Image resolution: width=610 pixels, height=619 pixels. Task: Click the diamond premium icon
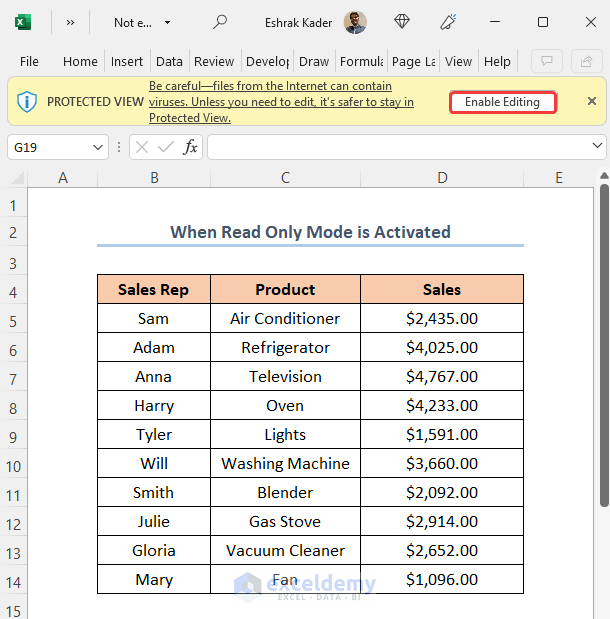[x=402, y=22]
